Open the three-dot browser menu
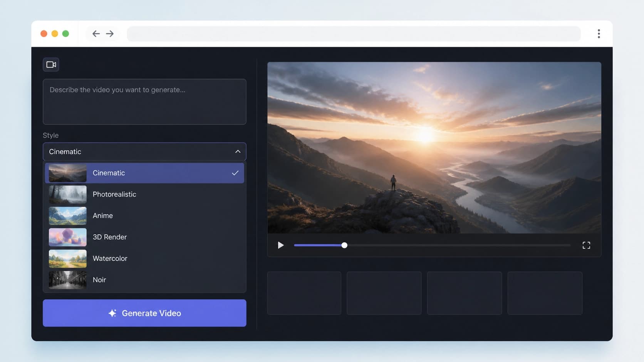 [599, 34]
